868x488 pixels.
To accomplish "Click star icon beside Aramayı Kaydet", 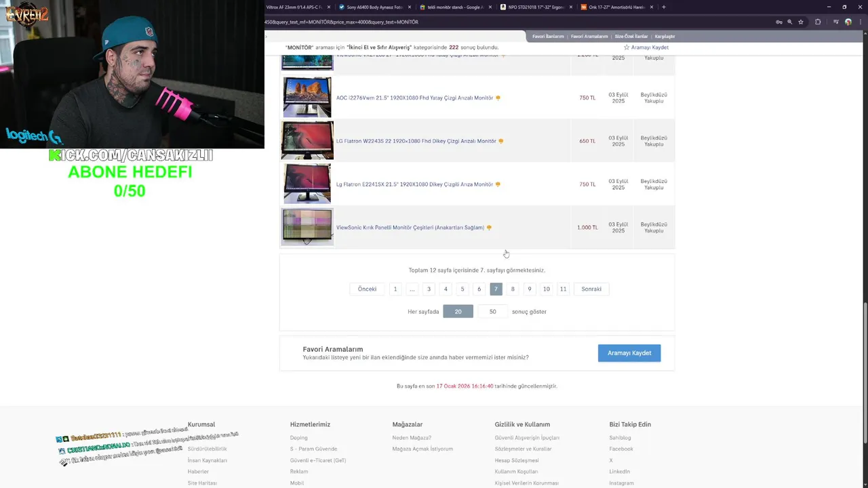I will (627, 47).
